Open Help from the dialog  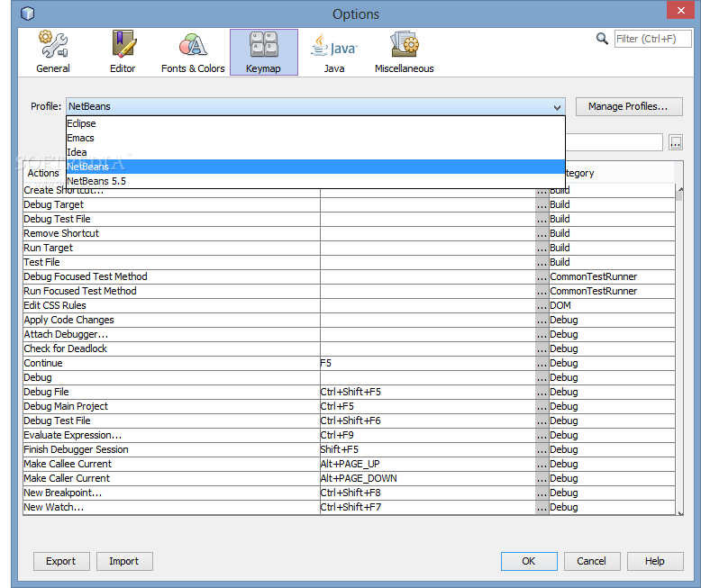pos(655,561)
